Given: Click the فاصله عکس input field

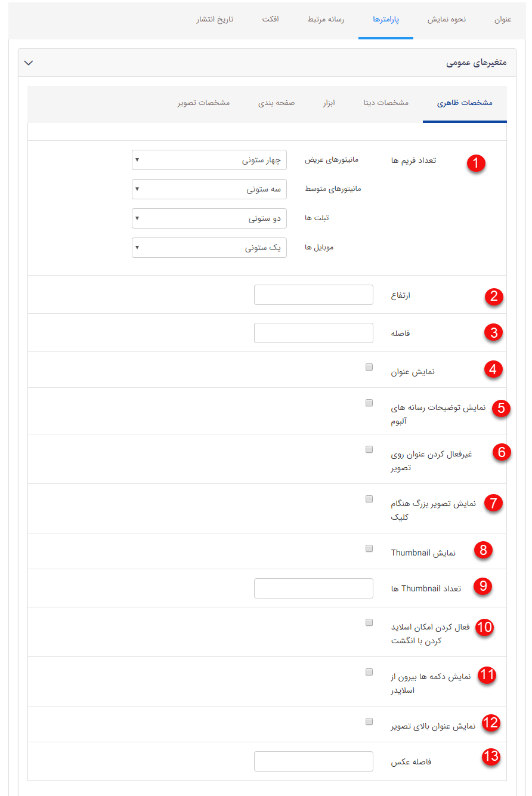Looking at the screenshot, I should tap(313, 761).
